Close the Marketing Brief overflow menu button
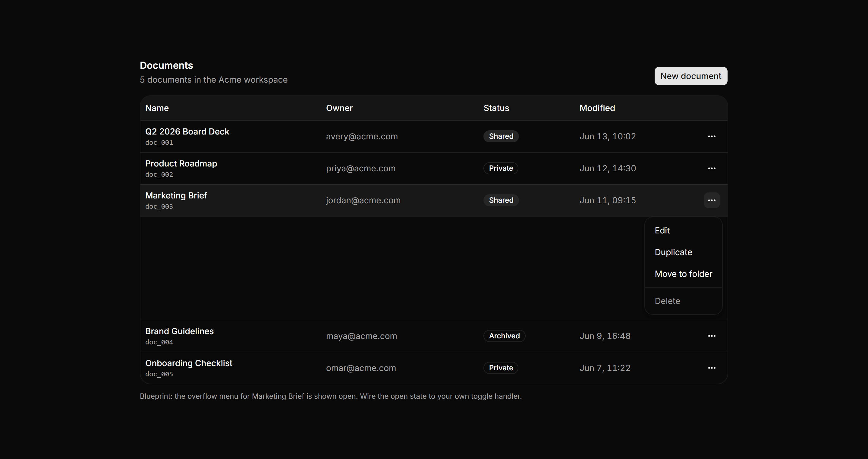 (712, 200)
